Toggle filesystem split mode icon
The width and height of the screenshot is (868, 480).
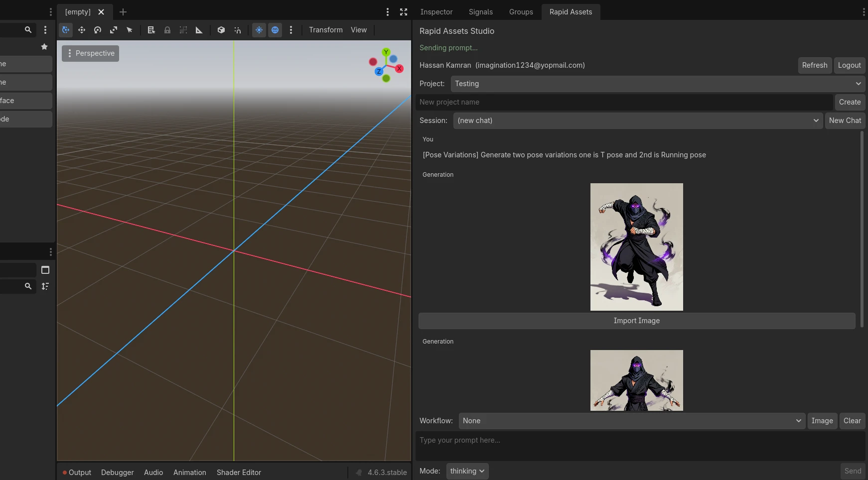(x=45, y=270)
